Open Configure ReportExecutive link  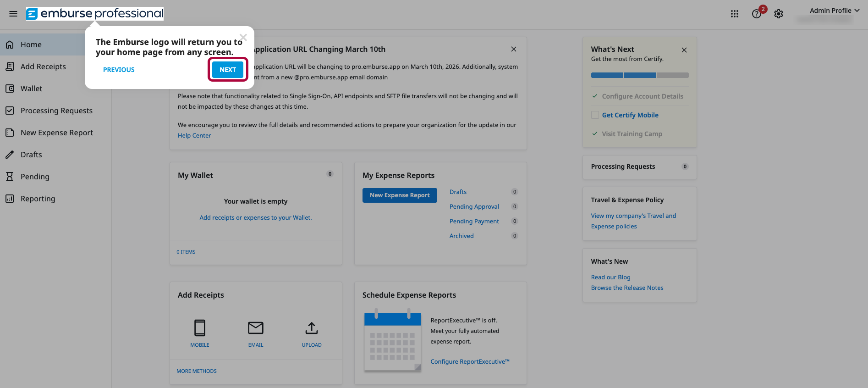[470, 362]
